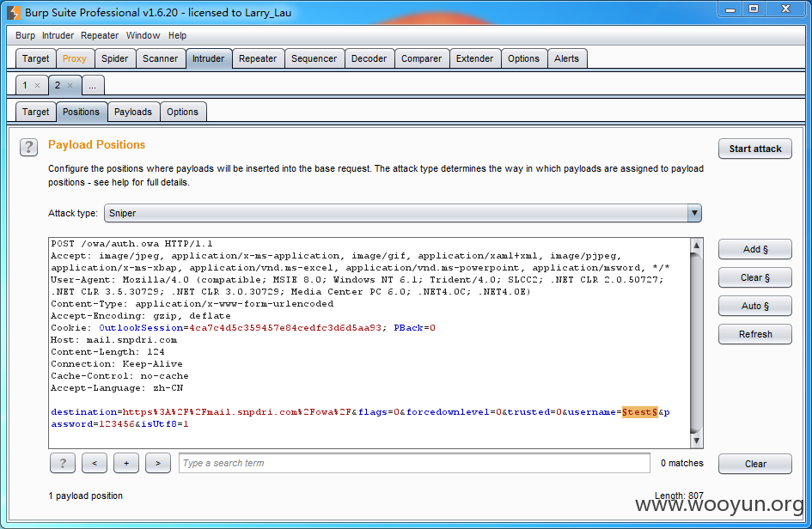This screenshot has width=812, height=529.
Task: Click the 'Payload Positions' heading
Action: click(x=97, y=145)
